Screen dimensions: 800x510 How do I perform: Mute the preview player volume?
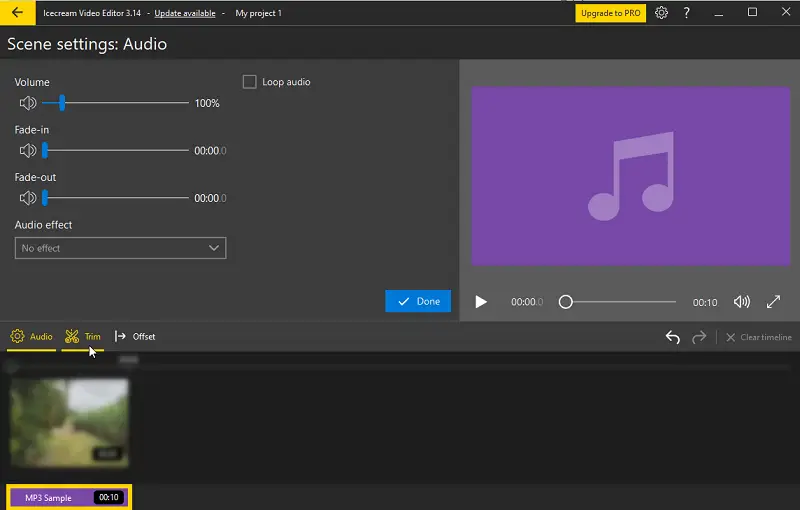742,302
